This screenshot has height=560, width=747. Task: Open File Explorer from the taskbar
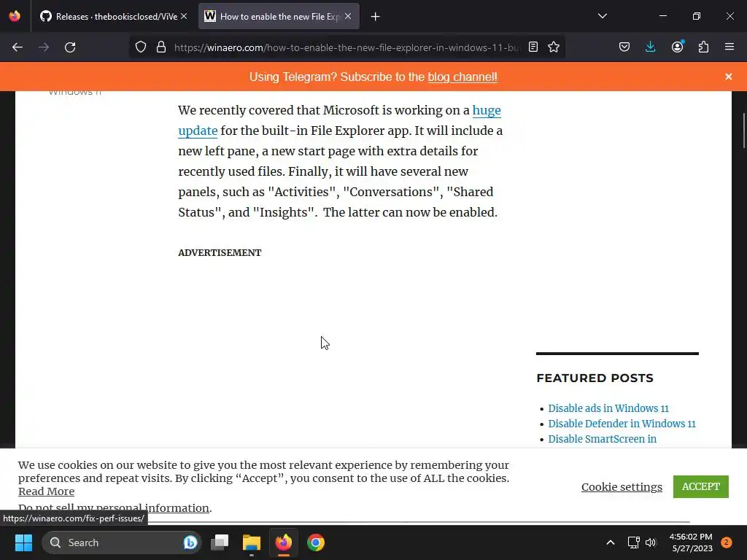pyautogui.click(x=252, y=542)
